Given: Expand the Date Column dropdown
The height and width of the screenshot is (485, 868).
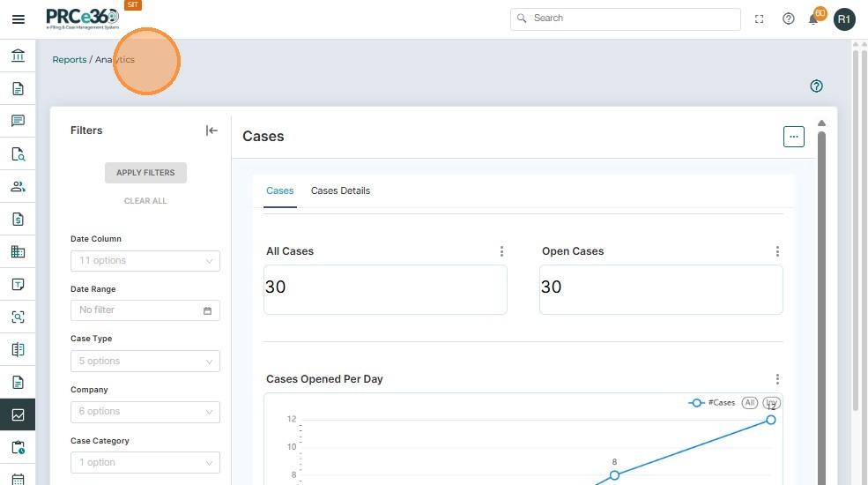Looking at the screenshot, I should tap(145, 261).
